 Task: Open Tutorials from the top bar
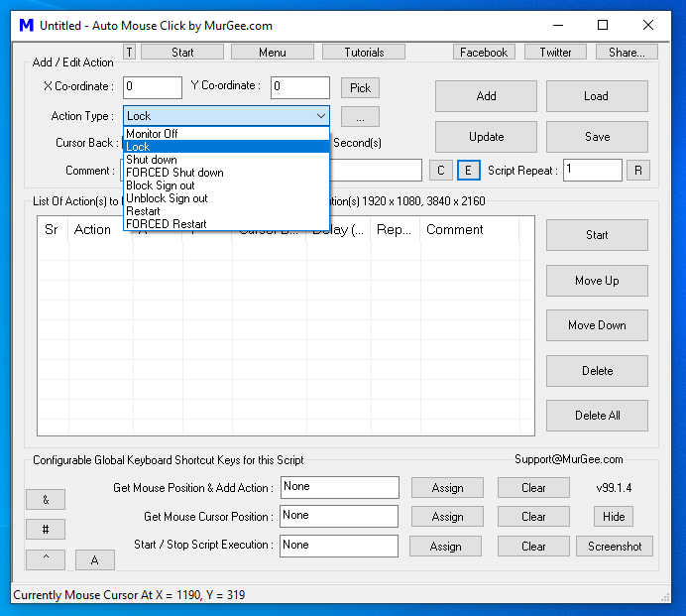364,53
